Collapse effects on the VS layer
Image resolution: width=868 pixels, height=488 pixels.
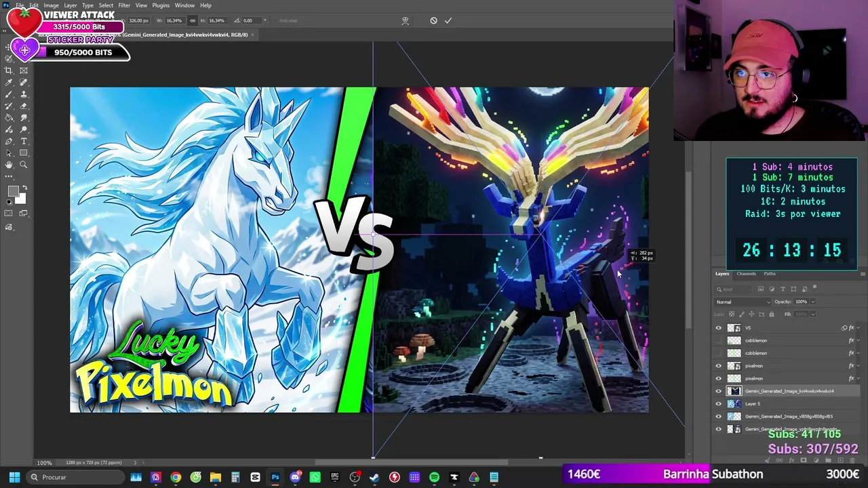(x=859, y=328)
